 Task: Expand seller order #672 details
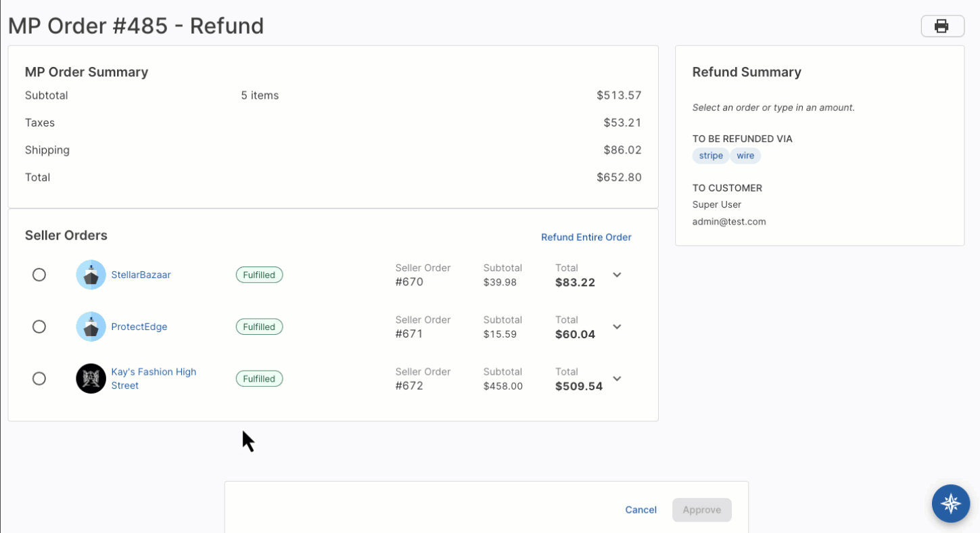point(617,379)
